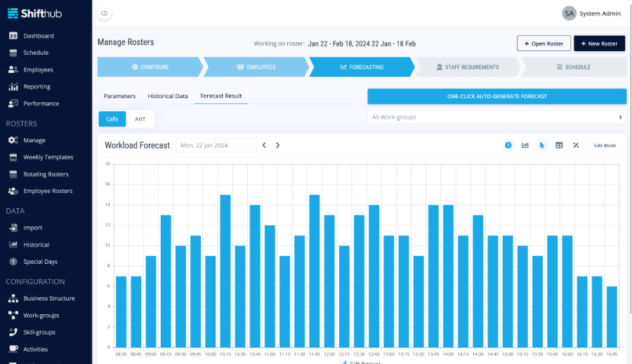Screen dimensions: 632x364
Task: Expand the All Work-groups dropdown
Action: click(x=496, y=117)
